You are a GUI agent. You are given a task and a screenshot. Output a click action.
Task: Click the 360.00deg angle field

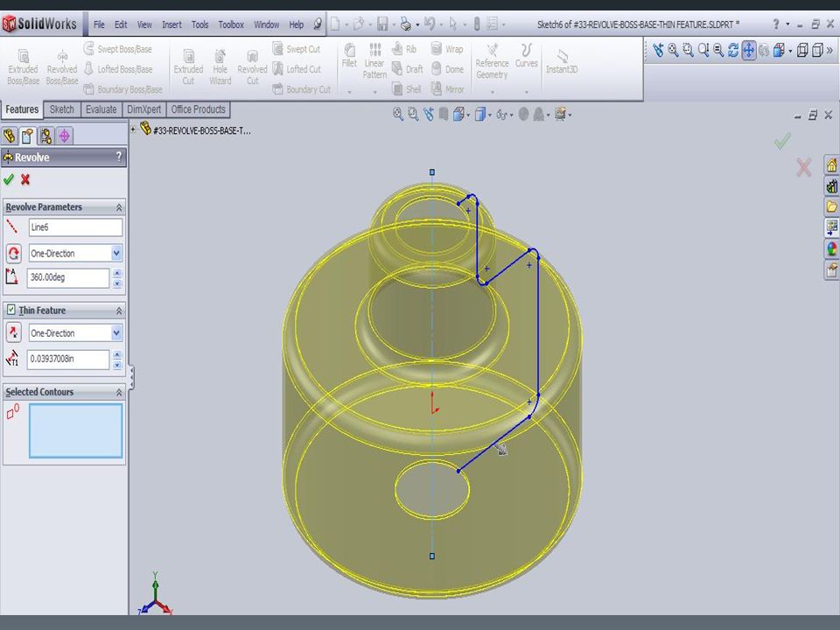pos(68,277)
